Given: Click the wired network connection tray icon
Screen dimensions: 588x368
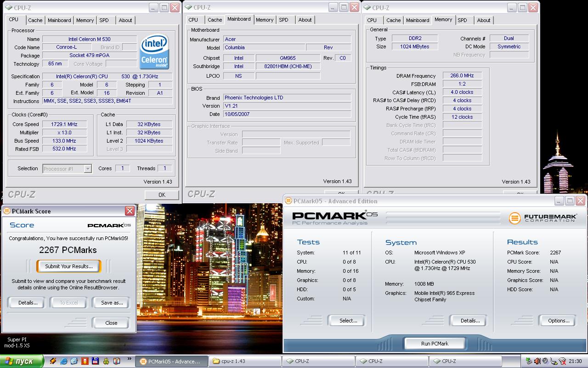Looking at the screenshot, I should tap(554, 361).
